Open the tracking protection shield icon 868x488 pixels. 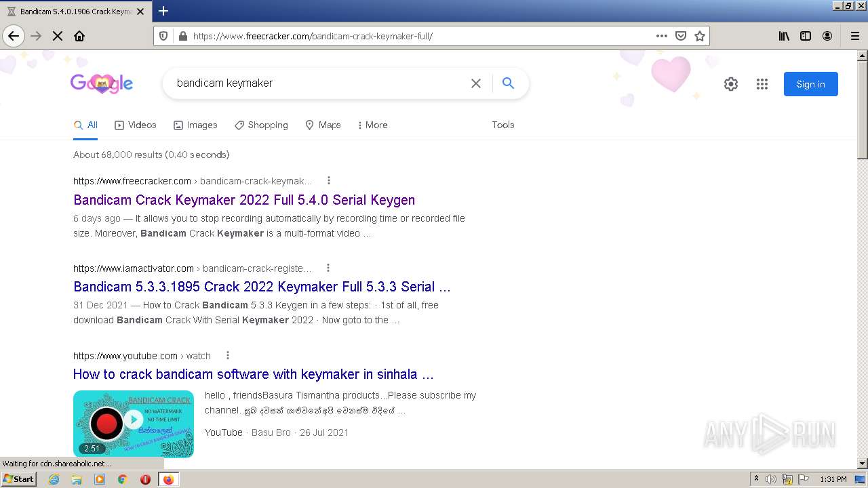(x=163, y=36)
